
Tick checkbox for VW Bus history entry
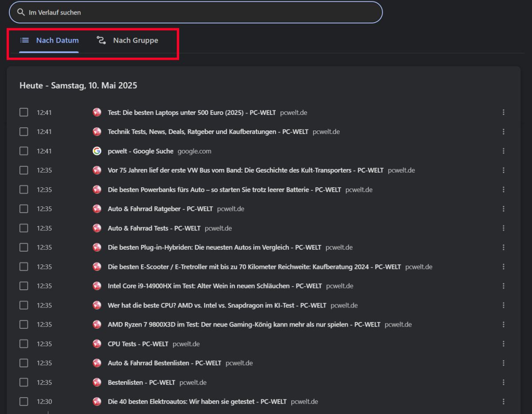24,170
